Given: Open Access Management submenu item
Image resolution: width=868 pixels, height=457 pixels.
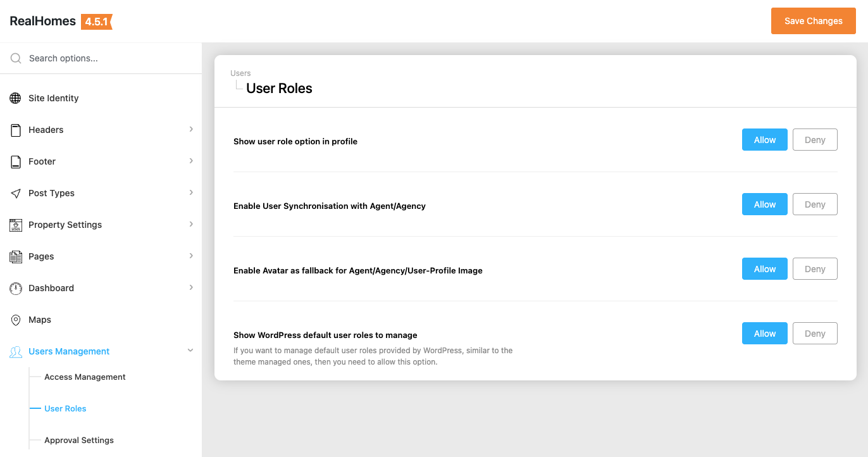Looking at the screenshot, I should pos(85,377).
